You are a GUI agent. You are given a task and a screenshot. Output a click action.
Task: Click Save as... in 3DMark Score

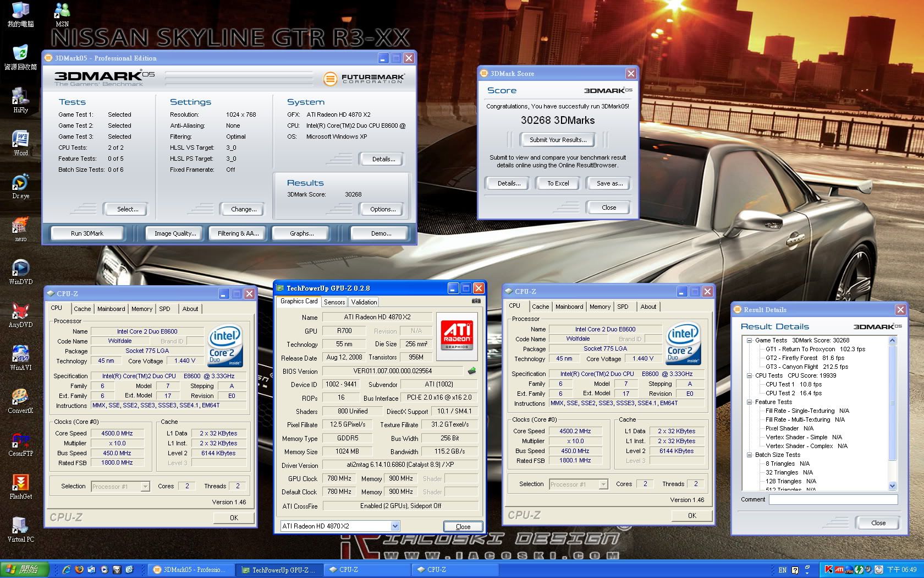pyautogui.click(x=609, y=183)
